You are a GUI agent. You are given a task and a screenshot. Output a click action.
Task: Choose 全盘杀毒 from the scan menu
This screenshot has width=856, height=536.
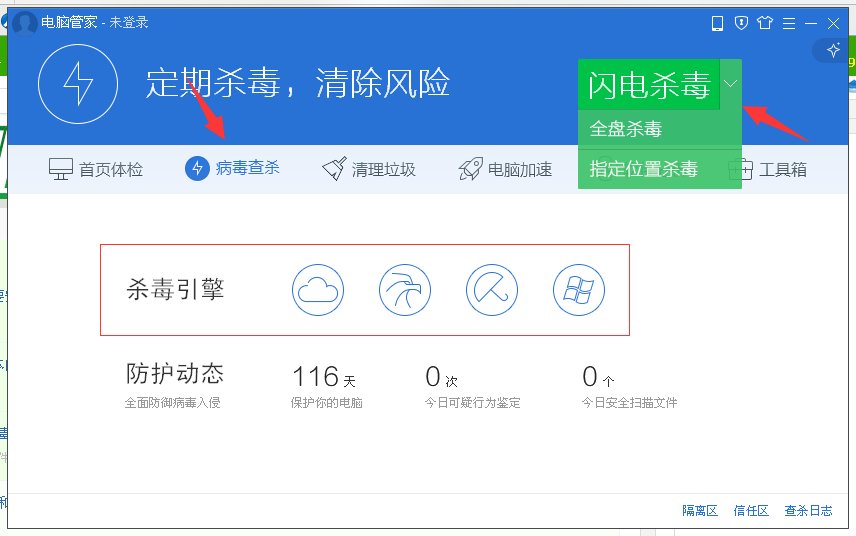point(659,129)
